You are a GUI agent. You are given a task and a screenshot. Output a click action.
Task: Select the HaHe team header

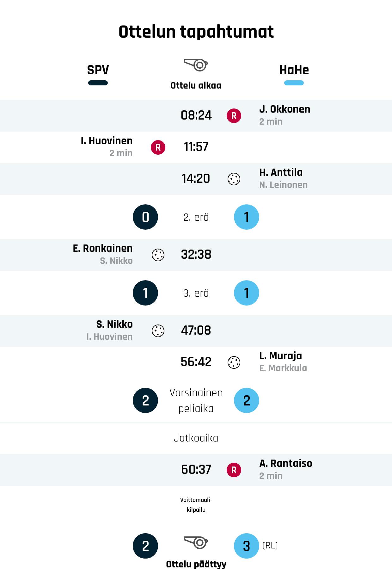(x=294, y=70)
